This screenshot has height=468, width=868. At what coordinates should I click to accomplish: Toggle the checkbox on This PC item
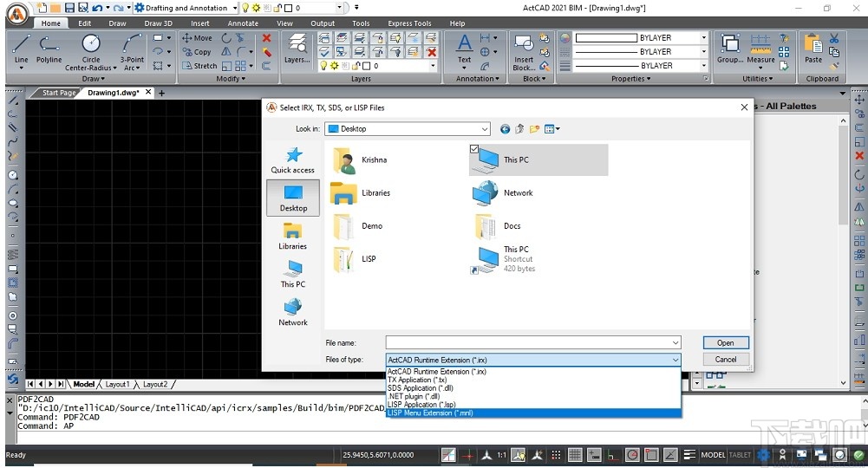pyautogui.click(x=473, y=149)
